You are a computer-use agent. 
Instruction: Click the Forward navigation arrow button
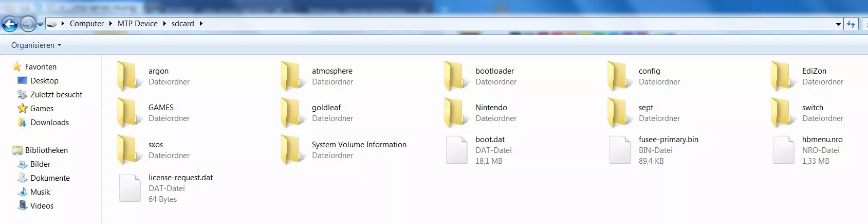pos(28,24)
